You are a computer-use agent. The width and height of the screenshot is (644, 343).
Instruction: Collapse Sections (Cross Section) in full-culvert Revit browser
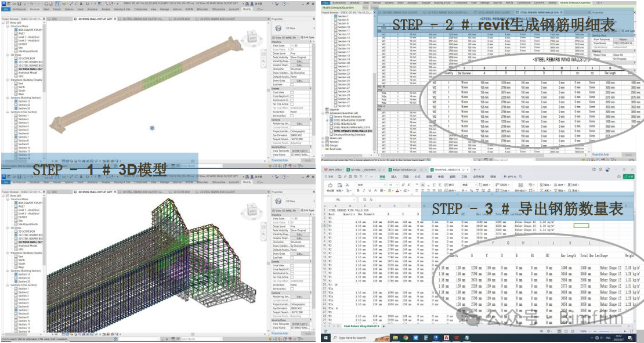(8, 112)
